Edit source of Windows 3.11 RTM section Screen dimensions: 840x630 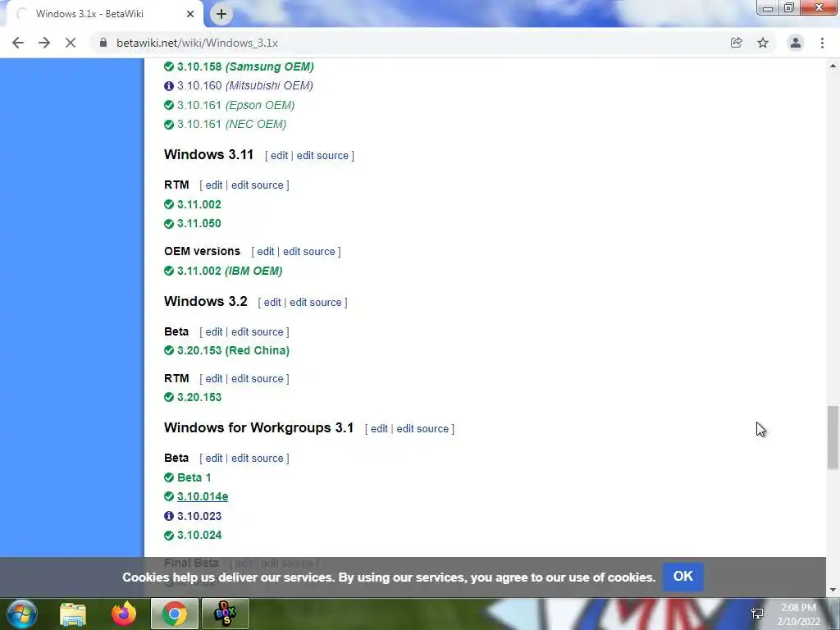pyautogui.click(x=257, y=185)
